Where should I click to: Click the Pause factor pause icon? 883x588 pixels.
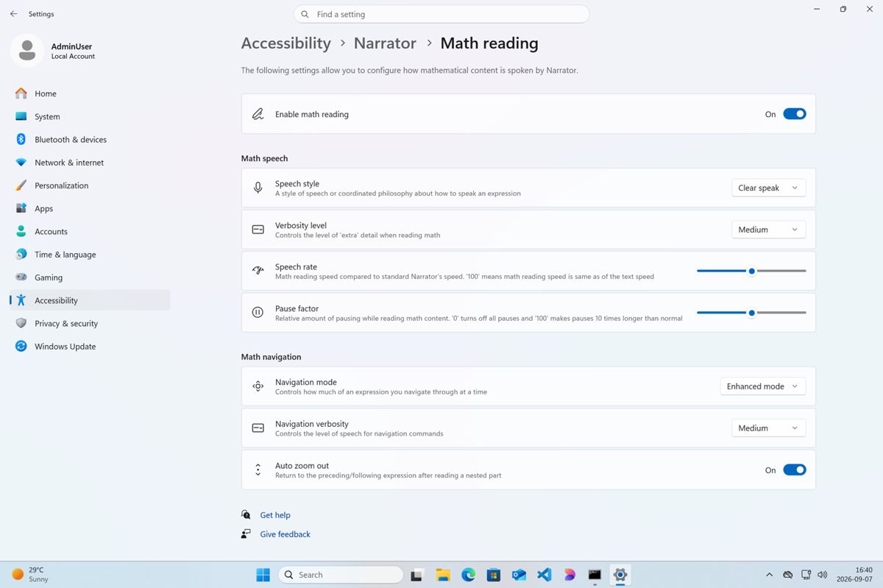pos(258,312)
